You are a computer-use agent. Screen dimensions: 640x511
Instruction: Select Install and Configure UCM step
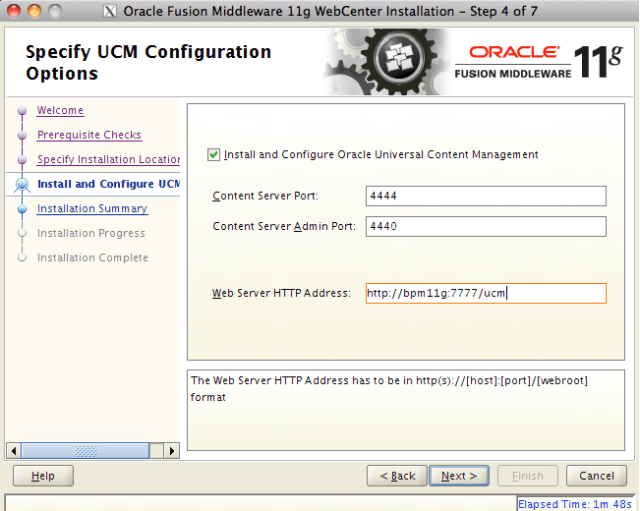coord(108,184)
